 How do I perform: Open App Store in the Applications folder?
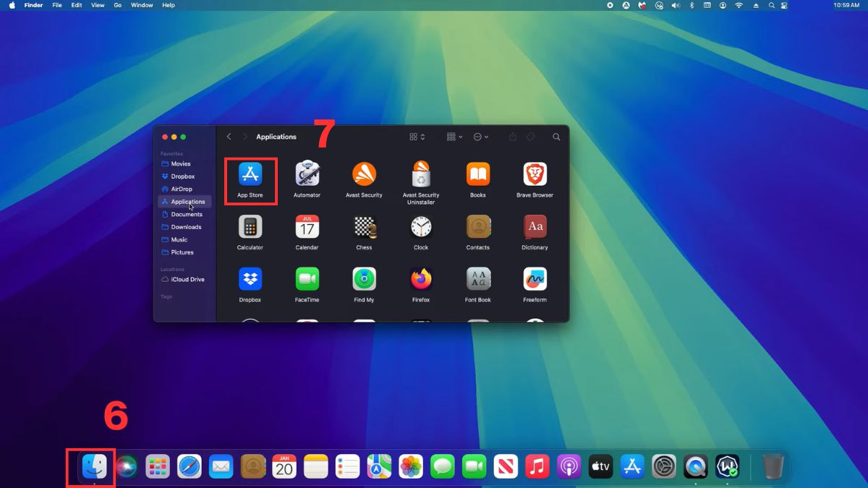(250, 174)
